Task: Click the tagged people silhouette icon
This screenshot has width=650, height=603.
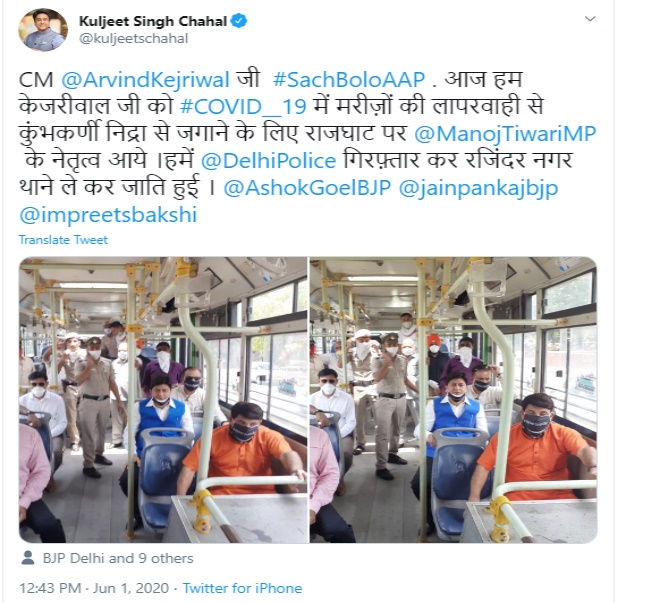Action: pyautogui.click(x=28, y=557)
